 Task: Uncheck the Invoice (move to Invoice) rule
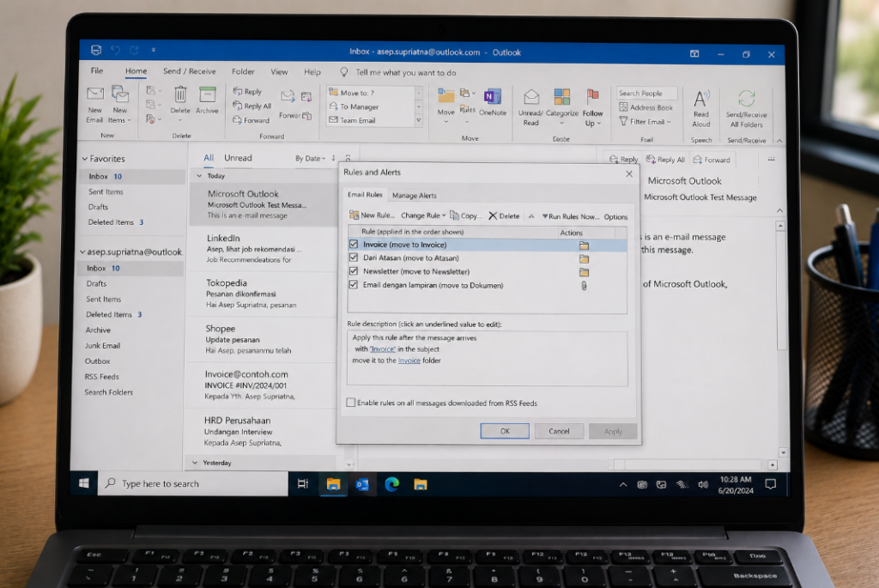(353, 244)
